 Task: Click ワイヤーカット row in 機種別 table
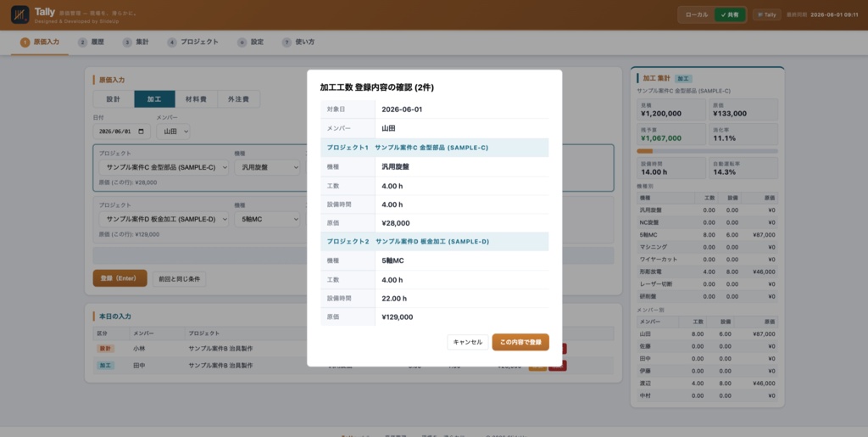[708, 259]
